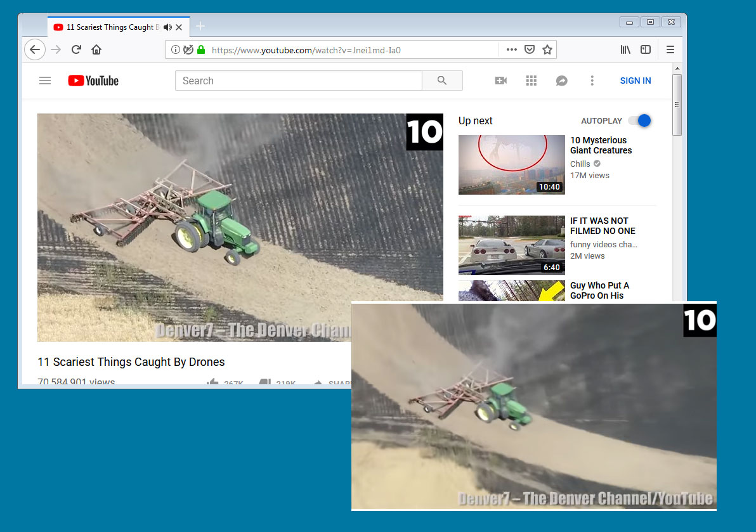
Task: Click the 17M views text
Action: 590,176
